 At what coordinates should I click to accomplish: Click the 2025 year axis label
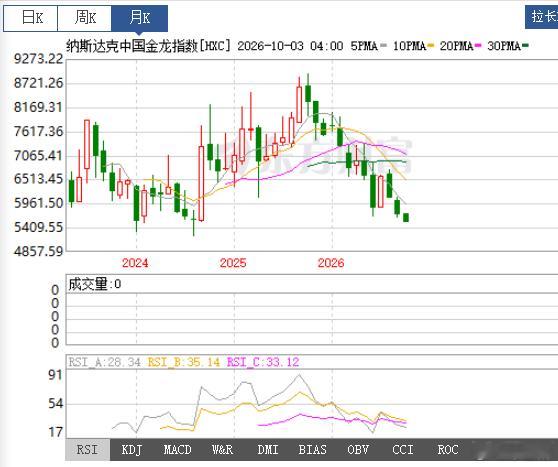pos(233,263)
